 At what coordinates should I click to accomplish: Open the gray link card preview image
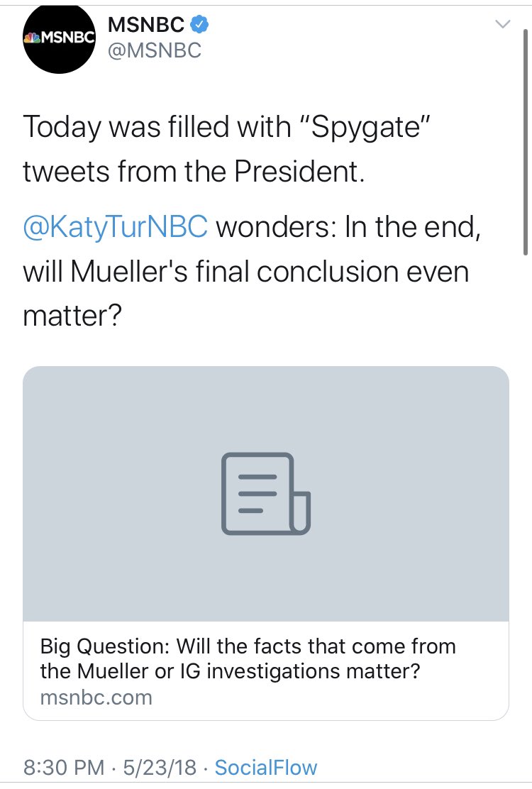coord(266,494)
